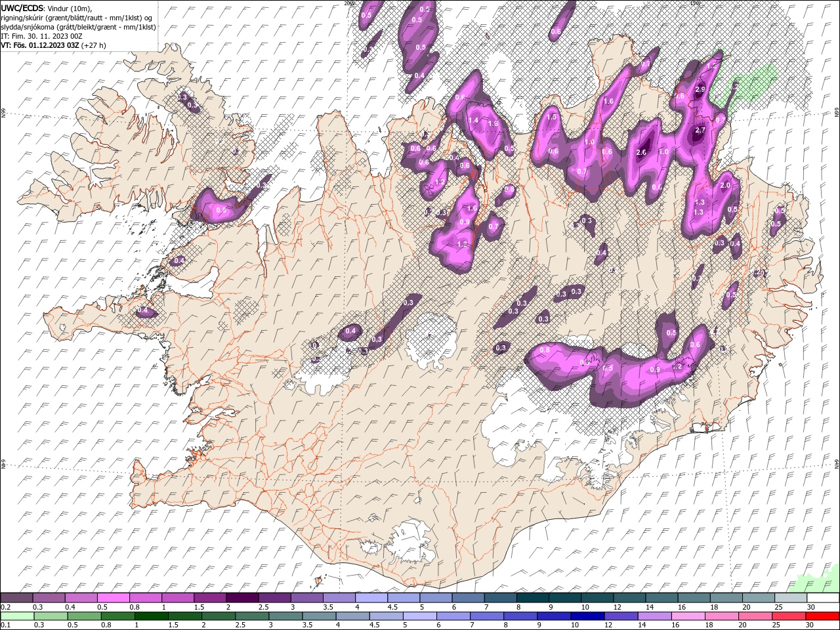Select lower scale deep blue swatch at 10

[587, 616]
